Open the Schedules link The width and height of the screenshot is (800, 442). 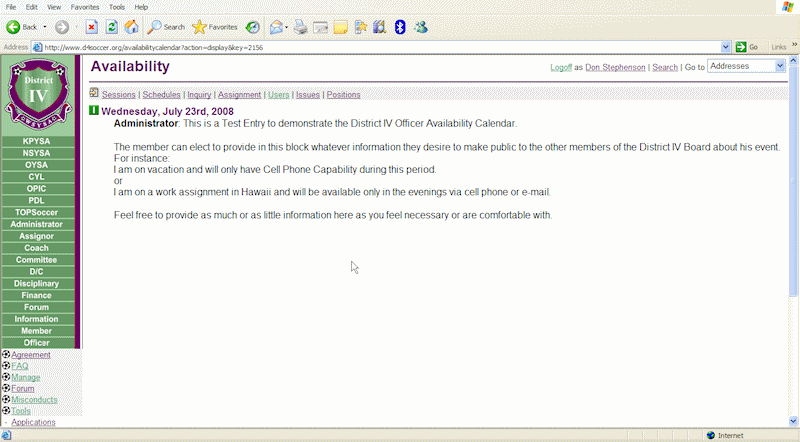point(161,95)
